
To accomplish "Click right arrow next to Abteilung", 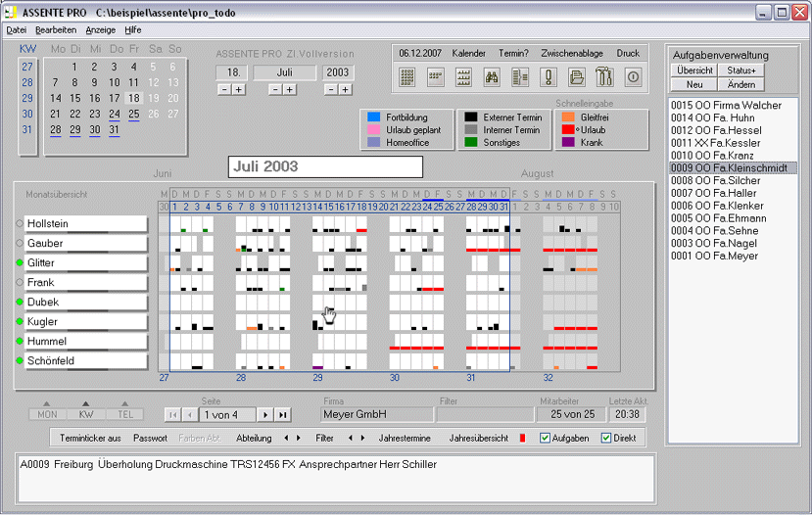I will click(x=299, y=438).
